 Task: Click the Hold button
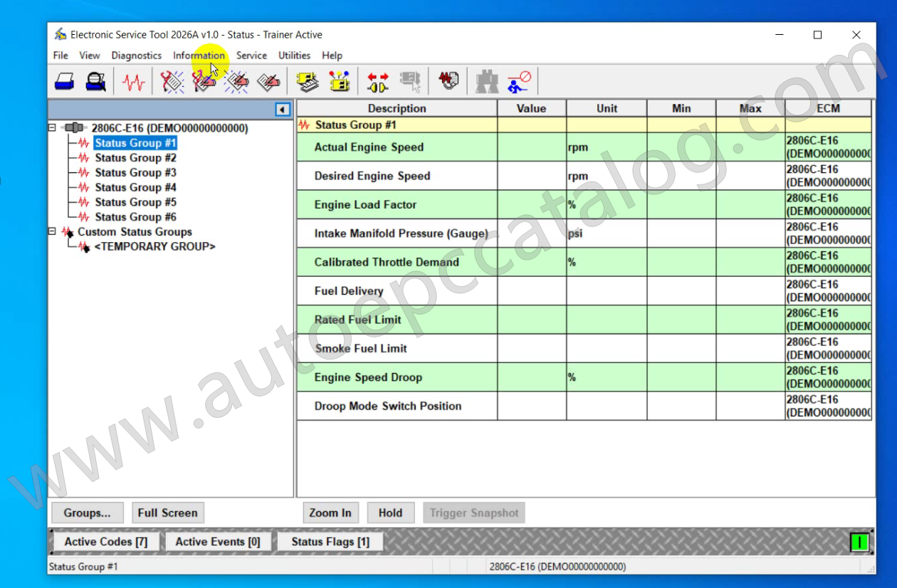(x=390, y=513)
